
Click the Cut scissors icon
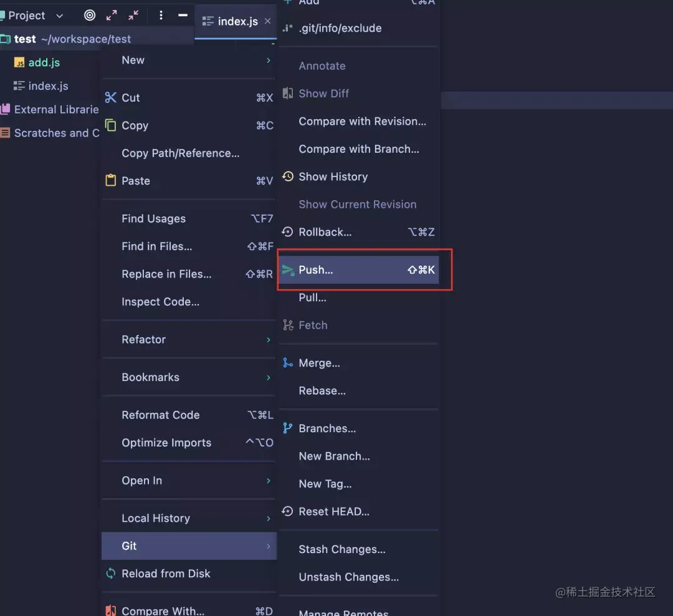111,97
